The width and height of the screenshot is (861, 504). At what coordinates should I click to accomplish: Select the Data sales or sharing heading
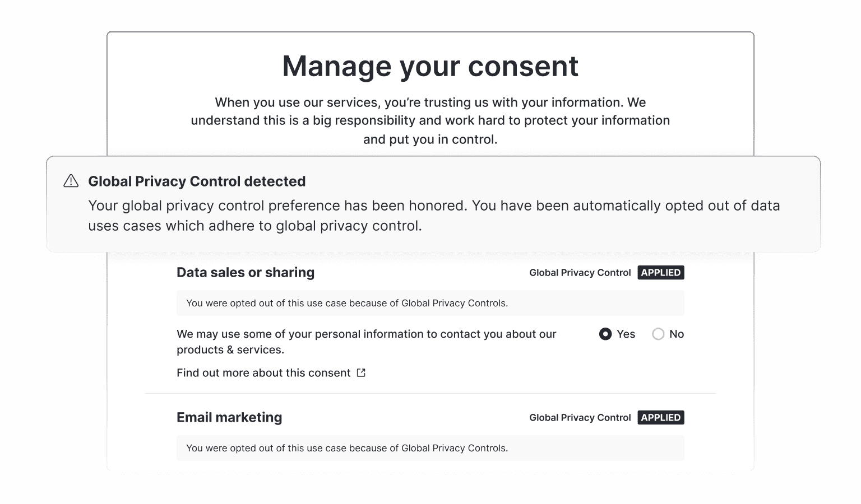coord(246,273)
